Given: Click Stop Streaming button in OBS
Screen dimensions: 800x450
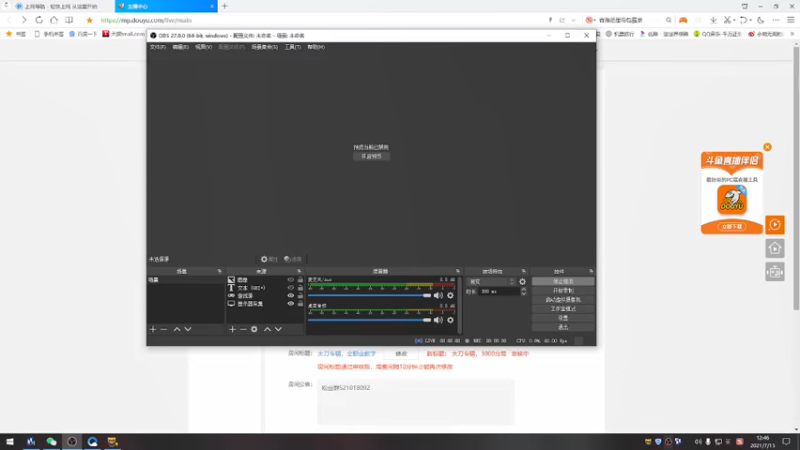Looking at the screenshot, I should 563,282.
